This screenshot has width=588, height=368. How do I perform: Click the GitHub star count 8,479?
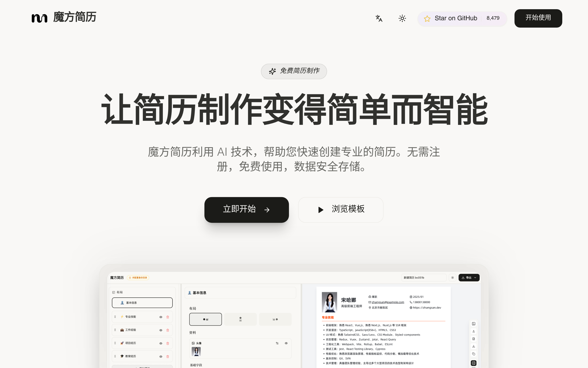point(493,18)
